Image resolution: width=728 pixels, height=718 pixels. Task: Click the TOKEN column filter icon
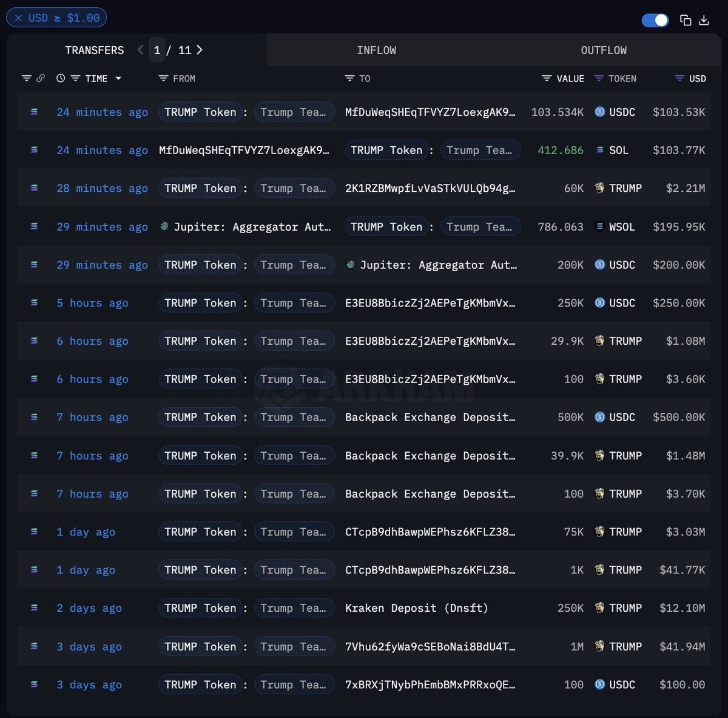point(599,78)
